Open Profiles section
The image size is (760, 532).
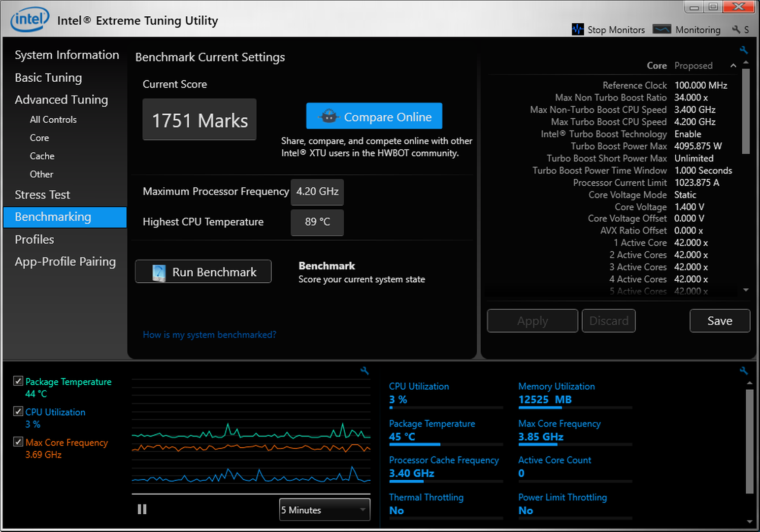34,239
